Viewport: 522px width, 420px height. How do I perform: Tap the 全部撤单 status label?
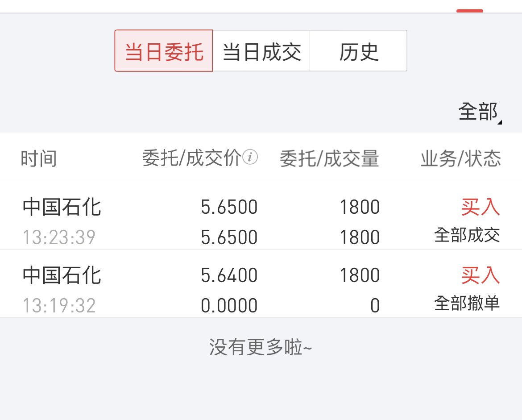click(467, 303)
